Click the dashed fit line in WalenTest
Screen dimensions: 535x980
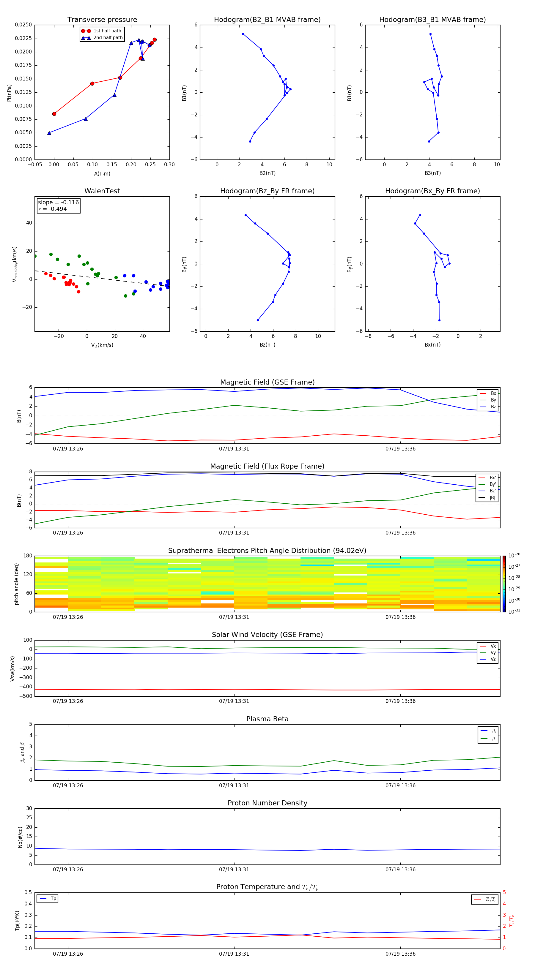point(102,279)
